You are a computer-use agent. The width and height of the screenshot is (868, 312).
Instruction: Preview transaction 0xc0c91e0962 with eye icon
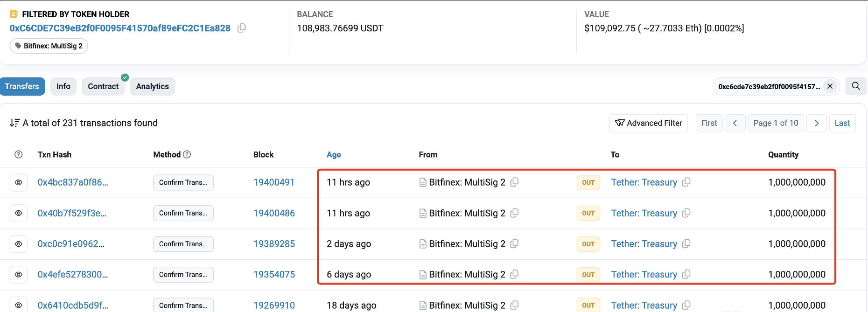pyautogui.click(x=19, y=244)
